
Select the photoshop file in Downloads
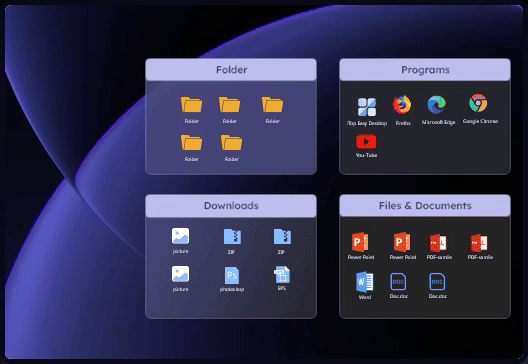click(232, 276)
